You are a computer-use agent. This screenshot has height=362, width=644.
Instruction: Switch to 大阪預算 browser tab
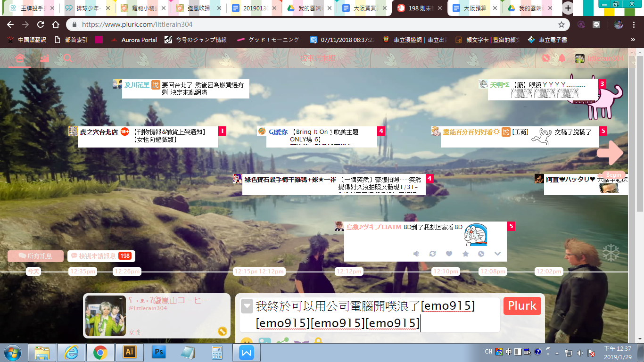pyautogui.click(x=475, y=8)
